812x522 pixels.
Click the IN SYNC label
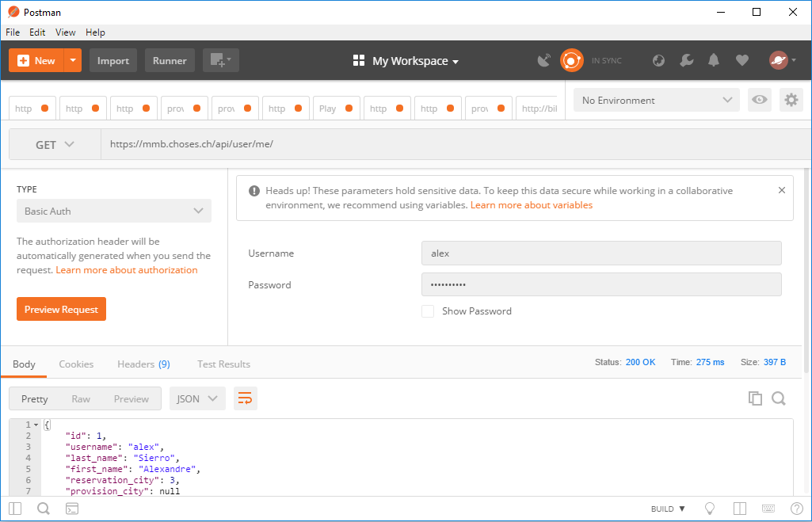tap(606, 60)
